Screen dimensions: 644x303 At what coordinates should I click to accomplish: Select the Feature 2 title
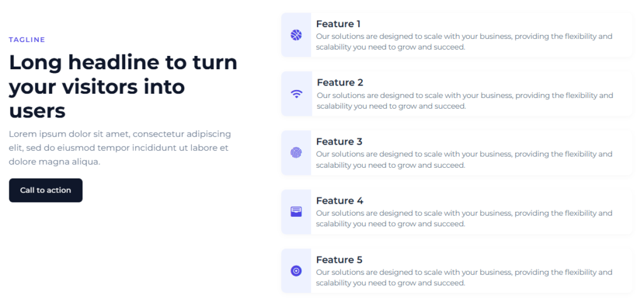pos(340,82)
